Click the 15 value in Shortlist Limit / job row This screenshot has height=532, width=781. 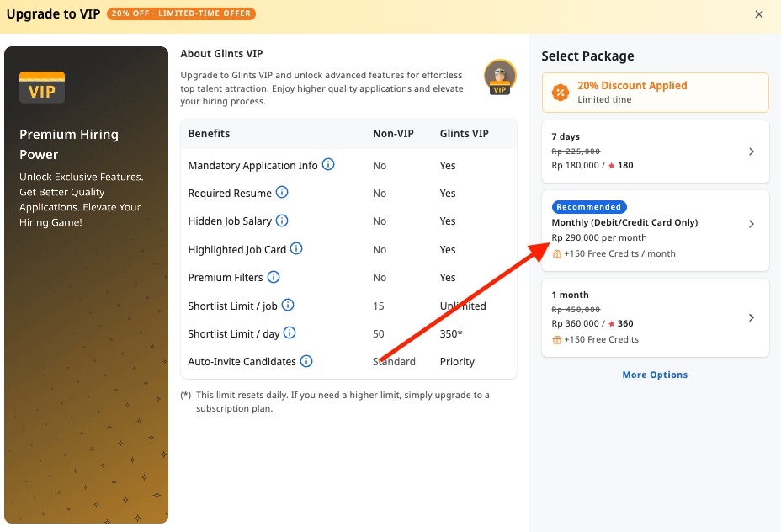point(378,306)
